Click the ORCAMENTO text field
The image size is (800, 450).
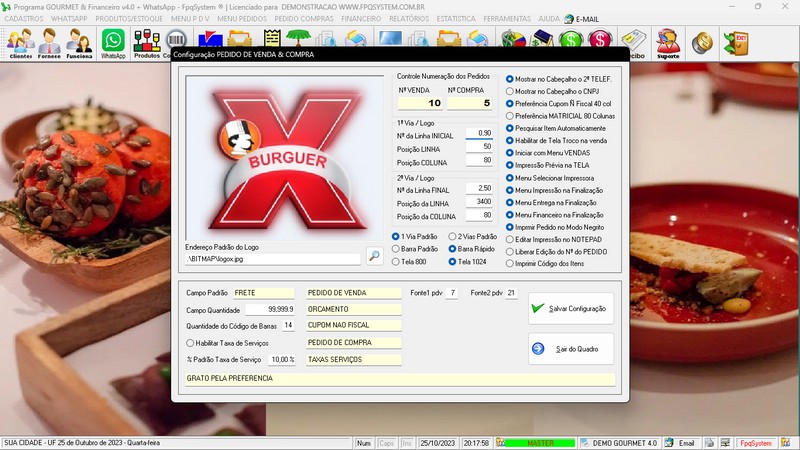click(354, 309)
